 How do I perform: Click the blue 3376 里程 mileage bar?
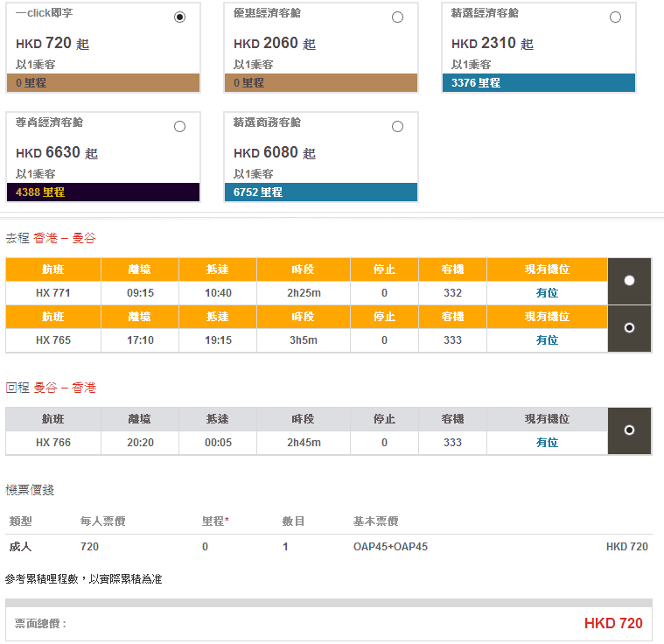click(539, 83)
